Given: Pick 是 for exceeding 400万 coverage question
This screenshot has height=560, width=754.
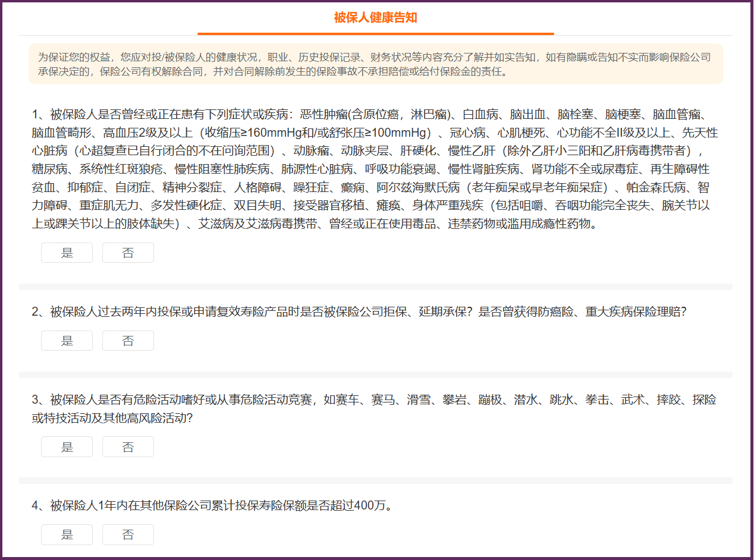Looking at the screenshot, I should [67, 534].
